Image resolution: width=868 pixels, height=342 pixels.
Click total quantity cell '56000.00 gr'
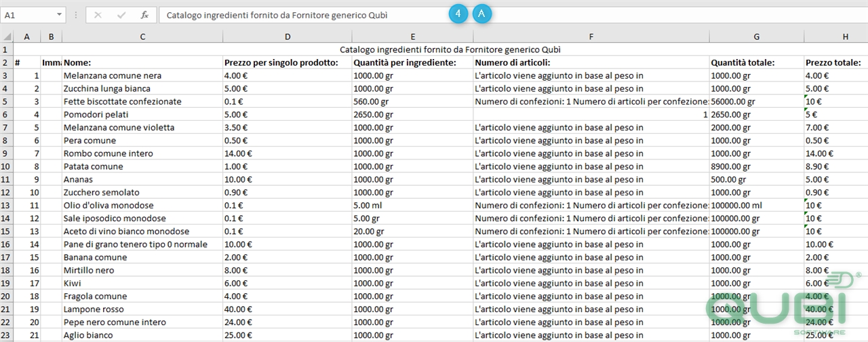pyautogui.click(x=757, y=102)
